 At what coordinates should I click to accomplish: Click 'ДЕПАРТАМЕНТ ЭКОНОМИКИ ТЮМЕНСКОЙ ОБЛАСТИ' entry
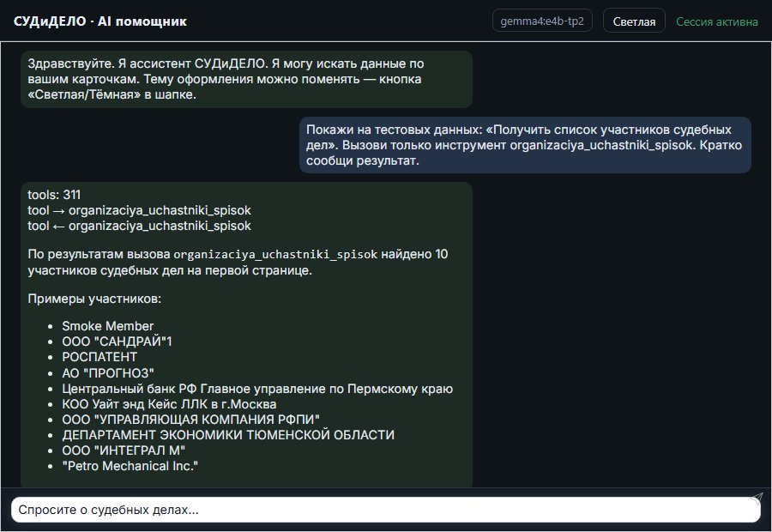tap(228, 435)
